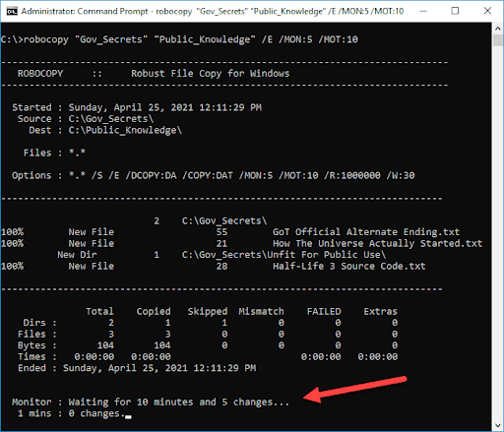Screen dimensions: 504x432
Task: Close the robocopy Command Prompt window
Action: 487,11
